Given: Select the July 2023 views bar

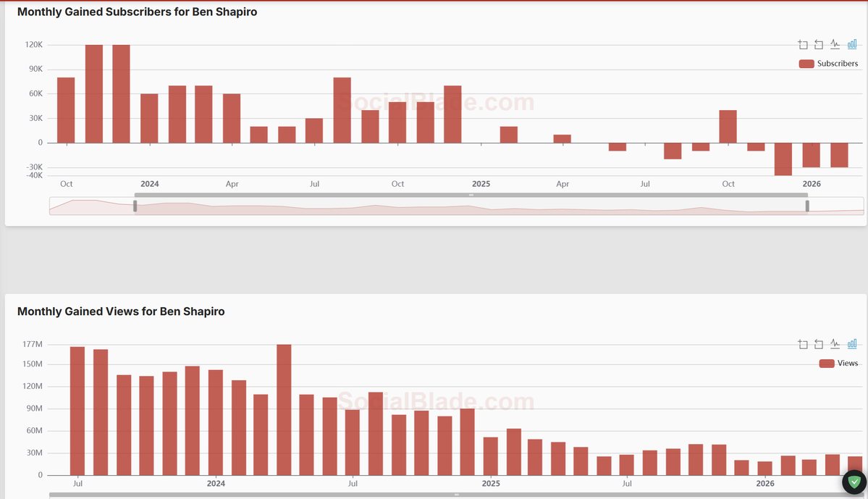Looking at the screenshot, I should click(77, 411).
